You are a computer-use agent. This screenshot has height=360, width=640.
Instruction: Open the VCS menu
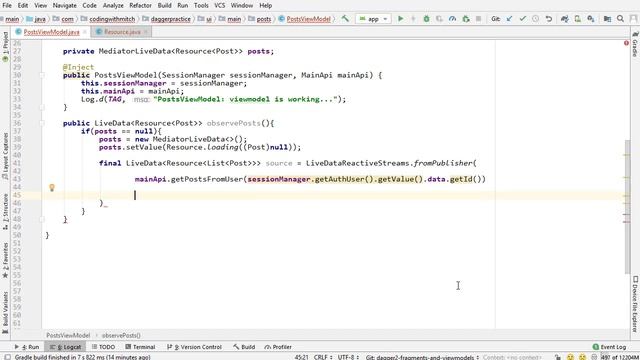click(x=220, y=6)
